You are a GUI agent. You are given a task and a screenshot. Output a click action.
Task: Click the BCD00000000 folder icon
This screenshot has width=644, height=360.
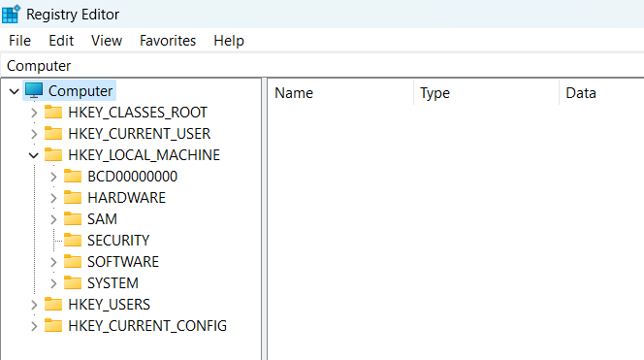tap(73, 176)
